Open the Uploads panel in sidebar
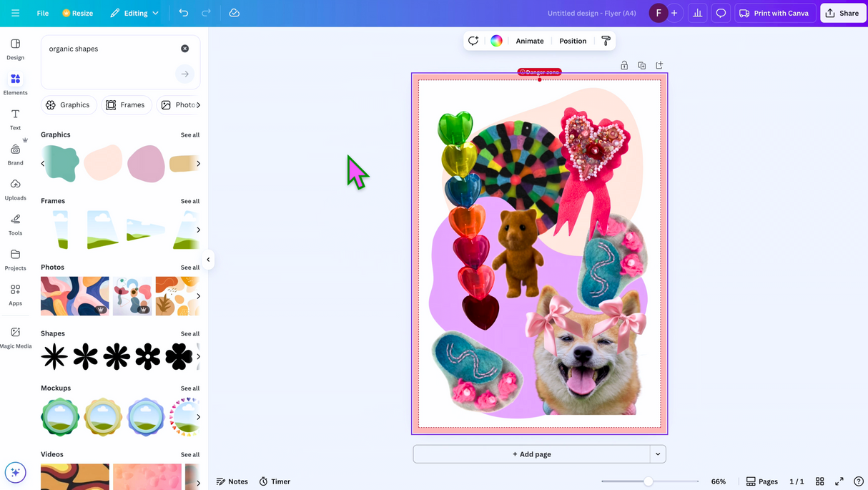The image size is (868, 490). (x=15, y=190)
